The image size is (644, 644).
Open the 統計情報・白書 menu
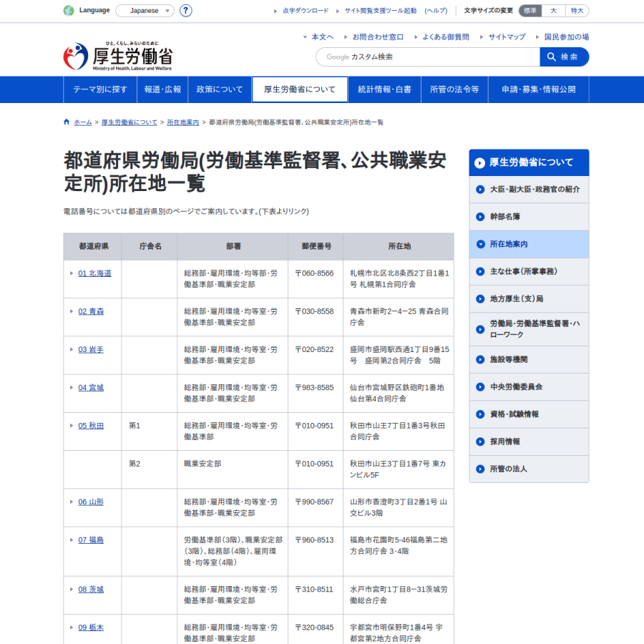click(x=384, y=89)
